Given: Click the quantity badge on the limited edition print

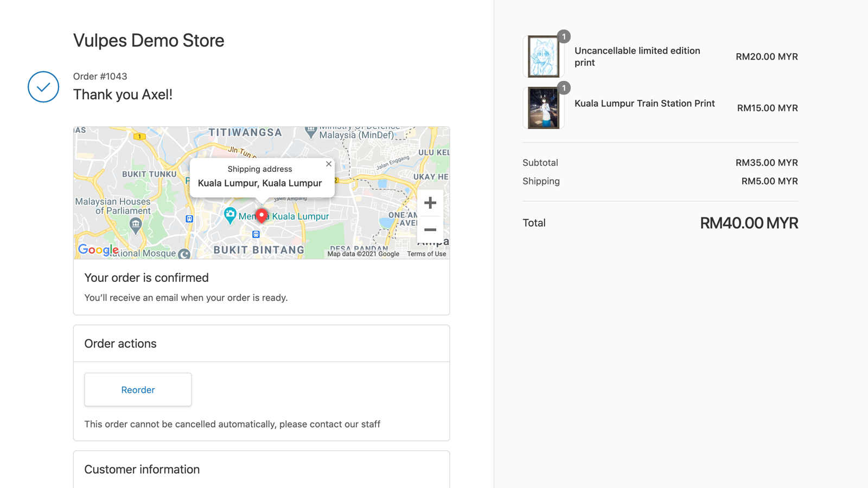Looking at the screenshot, I should 564,36.
